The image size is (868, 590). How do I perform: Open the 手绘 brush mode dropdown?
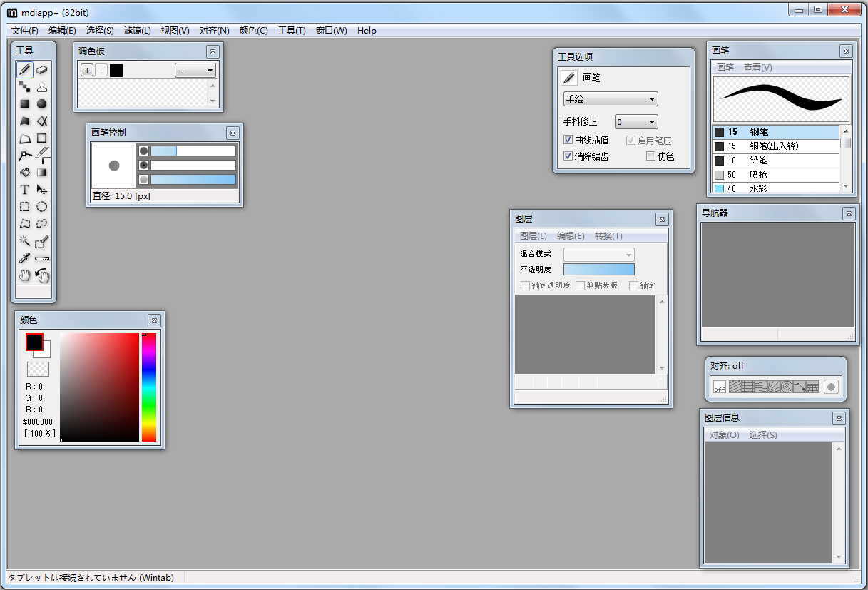pyautogui.click(x=610, y=98)
